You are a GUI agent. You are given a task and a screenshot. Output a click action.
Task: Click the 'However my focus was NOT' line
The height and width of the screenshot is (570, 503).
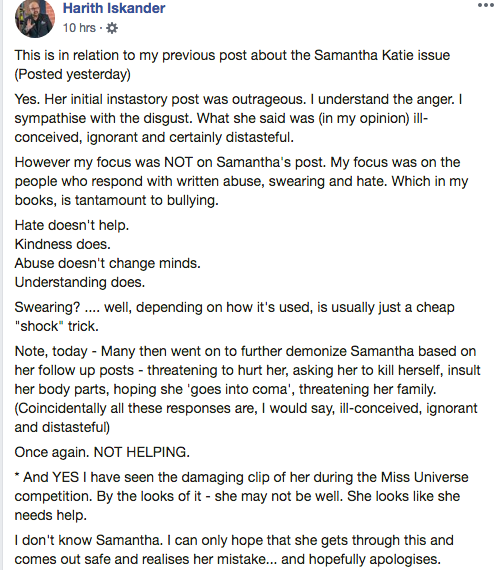pos(237,162)
